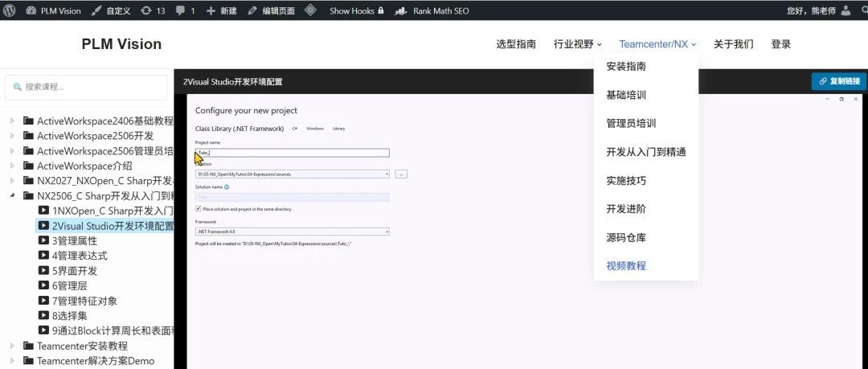Open the .NET Framework 4.8 combo box
Image resolution: width=868 pixels, height=369 pixels.
292,232
